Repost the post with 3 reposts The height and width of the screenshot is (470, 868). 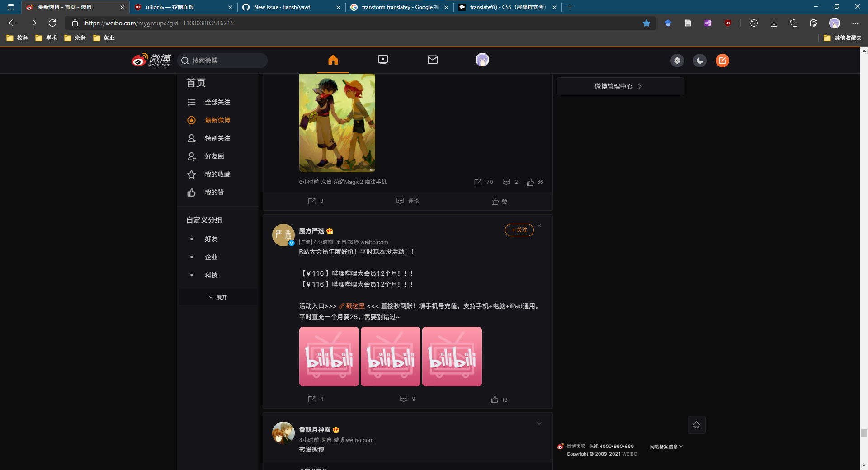pyautogui.click(x=316, y=201)
